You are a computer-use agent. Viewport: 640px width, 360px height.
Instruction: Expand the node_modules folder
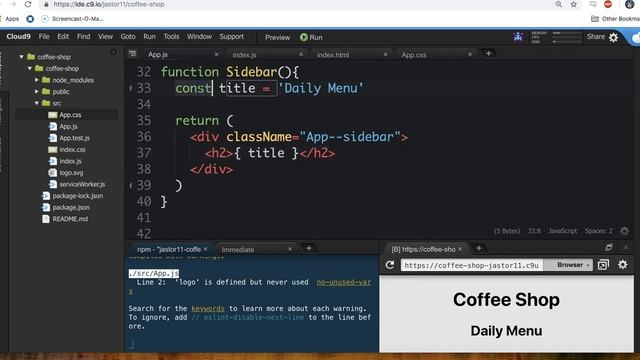[37, 80]
